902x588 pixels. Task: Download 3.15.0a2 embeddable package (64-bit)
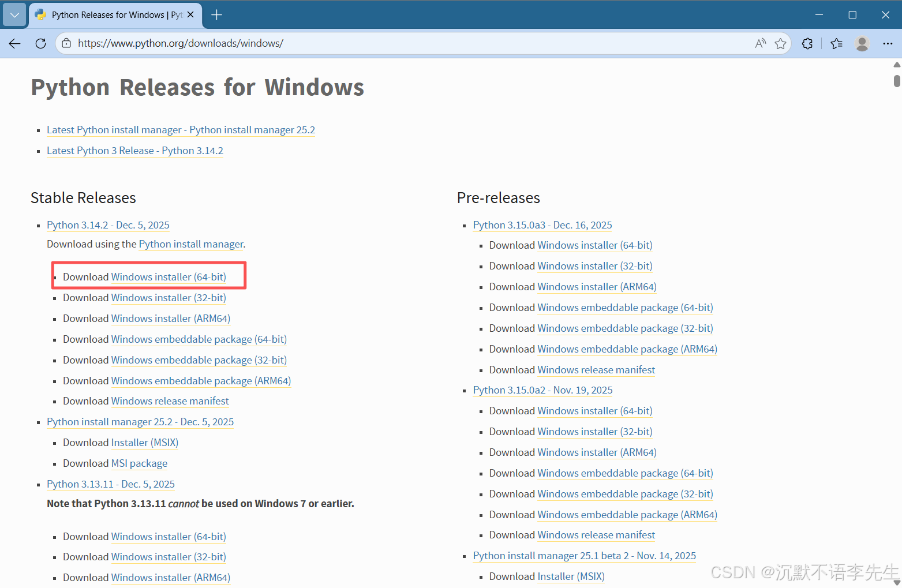coord(625,473)
